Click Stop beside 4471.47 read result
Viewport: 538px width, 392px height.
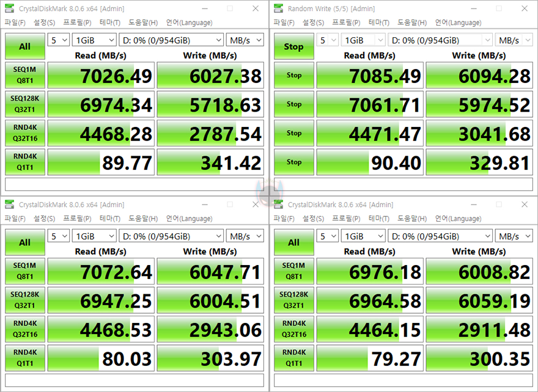coord(293,133)
